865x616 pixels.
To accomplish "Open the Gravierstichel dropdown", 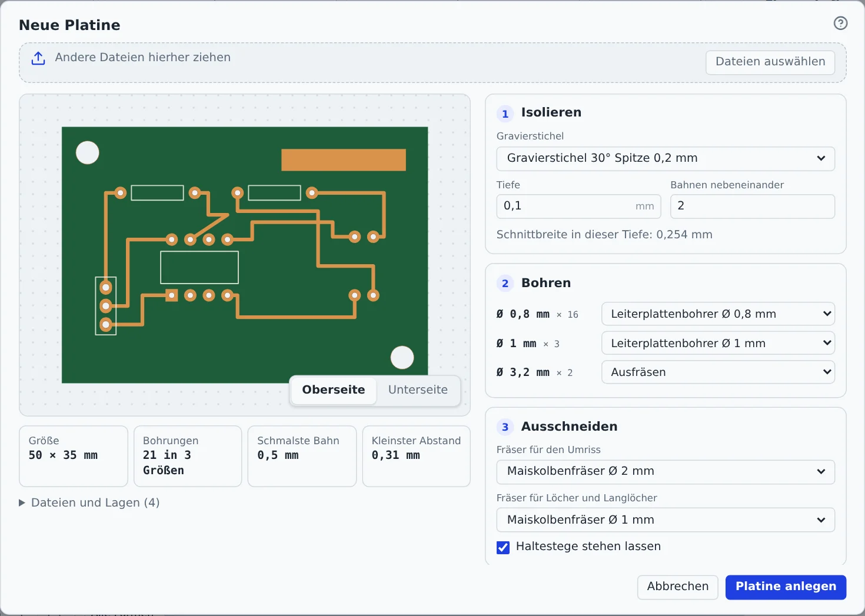I will pos(666,158).
